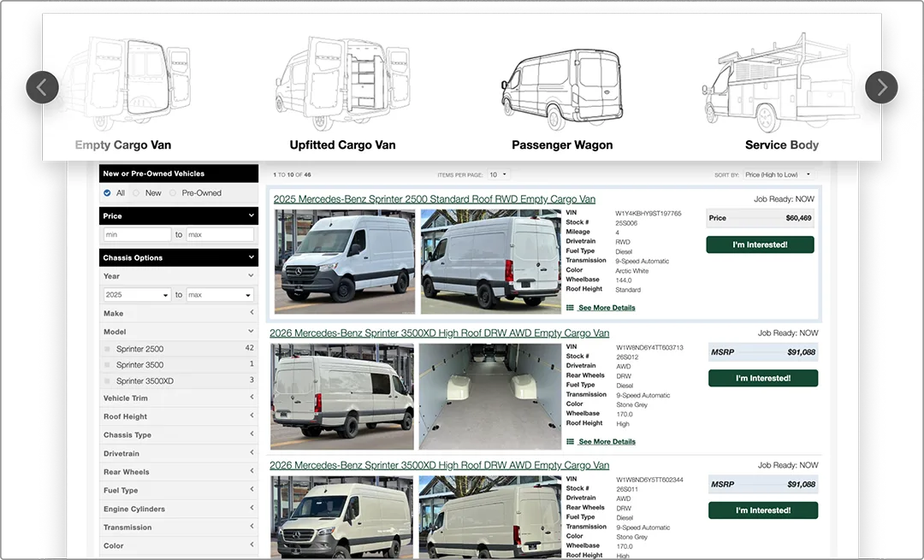
Task: Collapse the Price filter section
Action: click(179, 215)
